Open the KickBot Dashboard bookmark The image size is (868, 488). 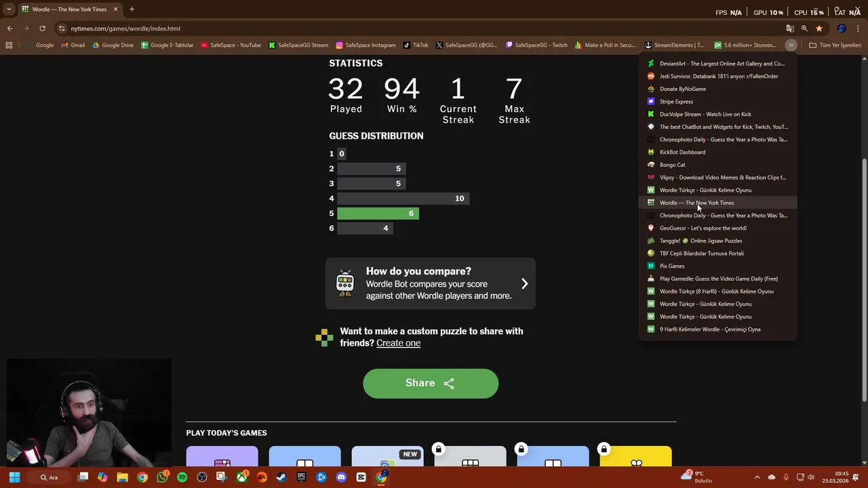click(x=717, y=152)
